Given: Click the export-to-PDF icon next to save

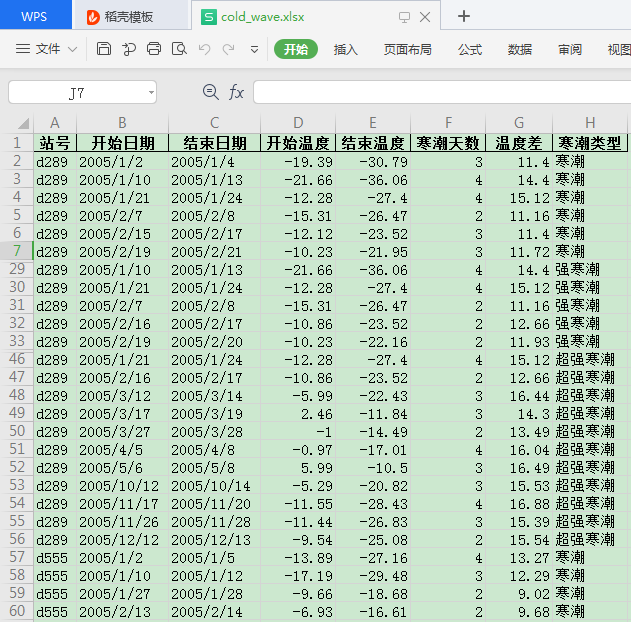Looking at the screenshot, I should 129,49.
